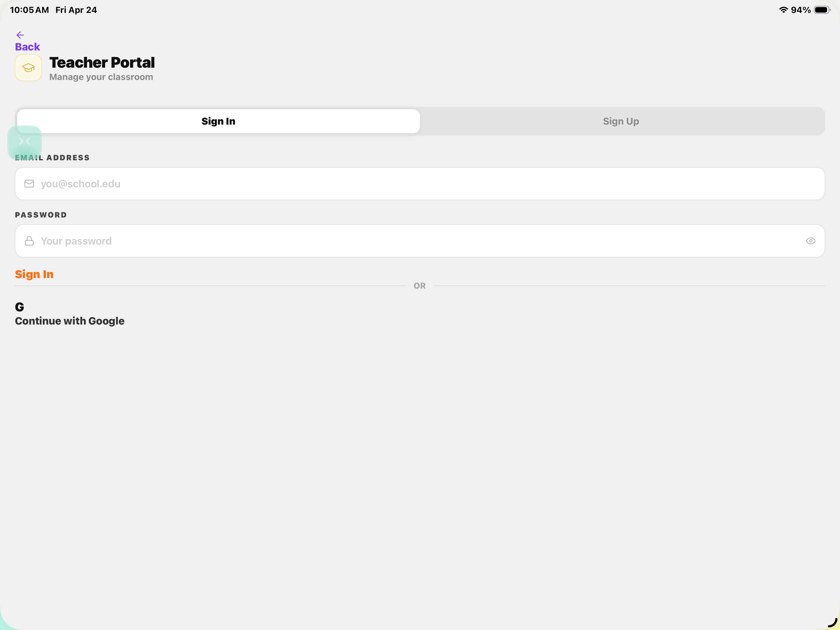
Task: Tap the Wi-Fi status icon
Action: click(x=783, y=10)
